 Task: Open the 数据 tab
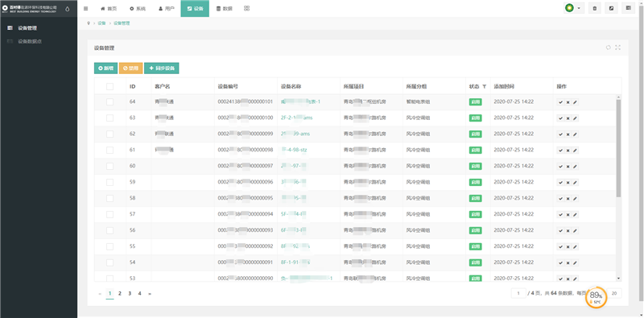pos(224,8)
